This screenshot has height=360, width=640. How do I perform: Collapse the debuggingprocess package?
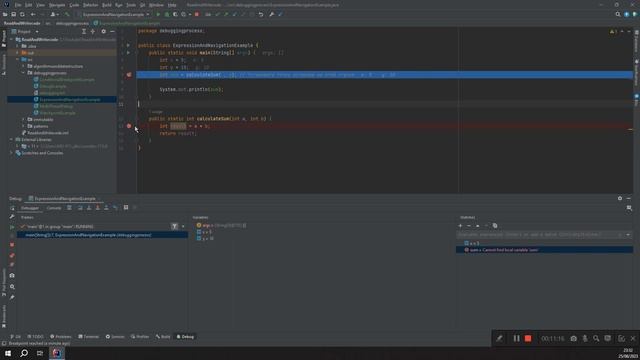pos(23,73)
